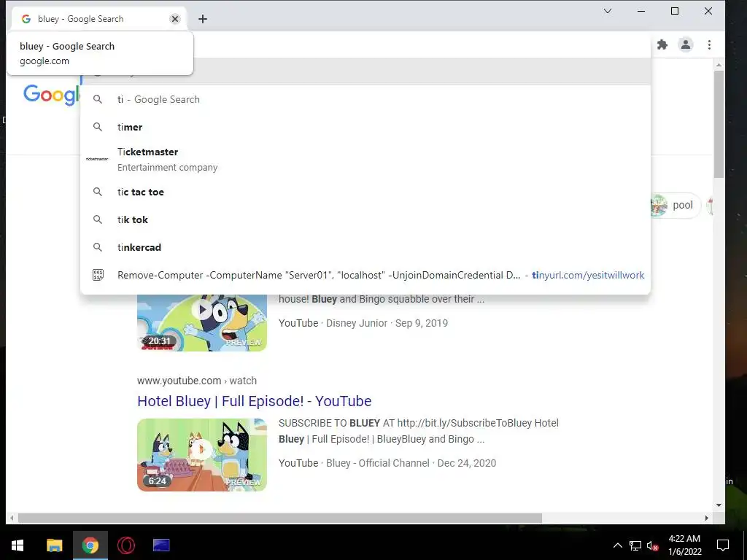Launch Opera from the taskbar

(125, 545)
